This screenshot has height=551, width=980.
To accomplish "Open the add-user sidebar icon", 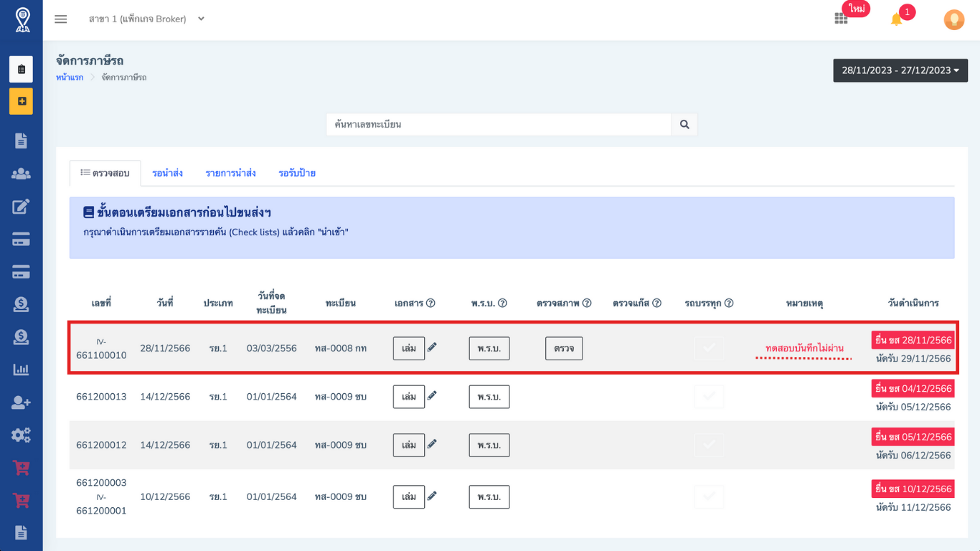I will click(x=21, y=402).
